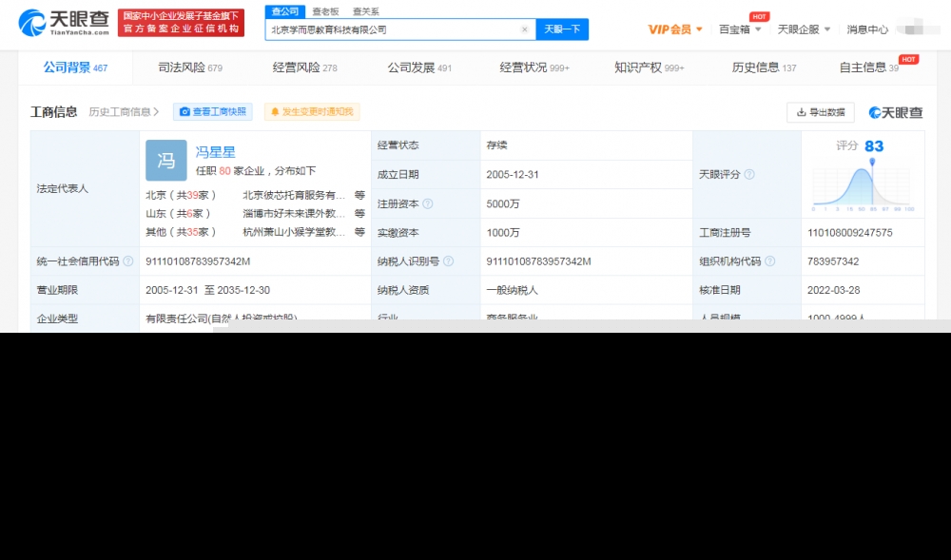Image resolution: width=951 pixels, height=560 pixels.
Task: Open the 百宝箱 dropdown menu
Action: point(739,29)
